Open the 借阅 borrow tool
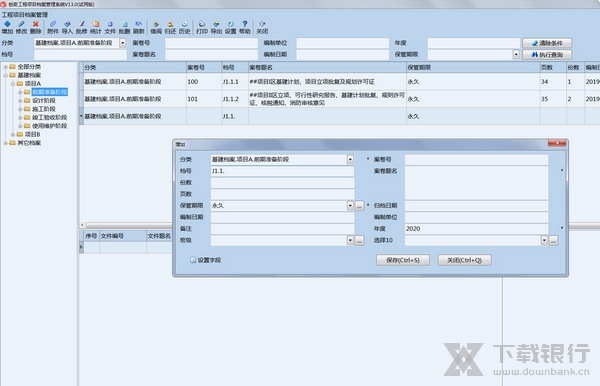This screenshot has height=386, width=600. [x=156, y=28]
